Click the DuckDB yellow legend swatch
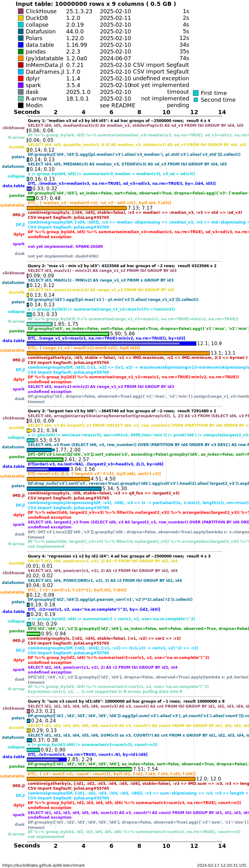 point(21,18)
